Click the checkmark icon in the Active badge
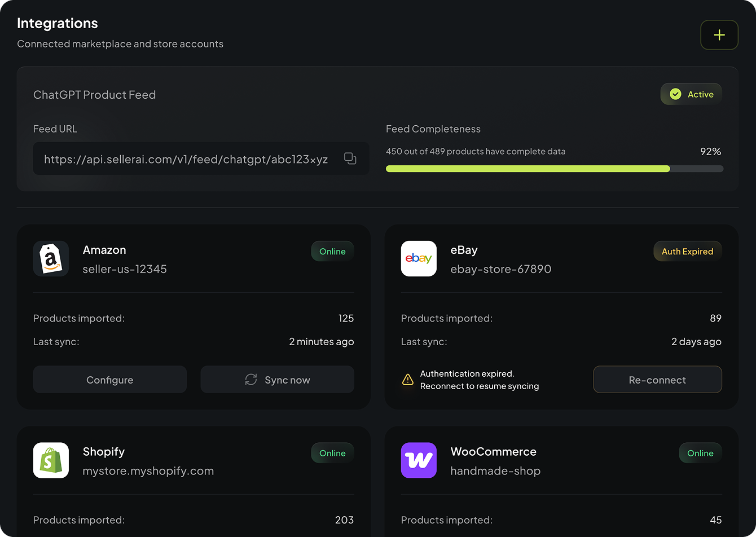This screenshot has width=756, height=537. pos(675,94)
